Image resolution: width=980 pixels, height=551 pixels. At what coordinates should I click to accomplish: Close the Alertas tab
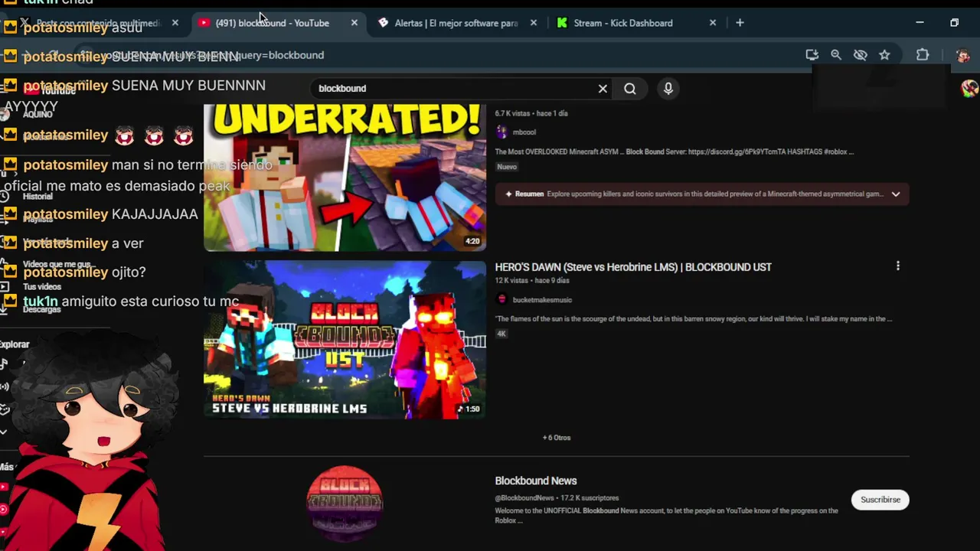point(534,23)
